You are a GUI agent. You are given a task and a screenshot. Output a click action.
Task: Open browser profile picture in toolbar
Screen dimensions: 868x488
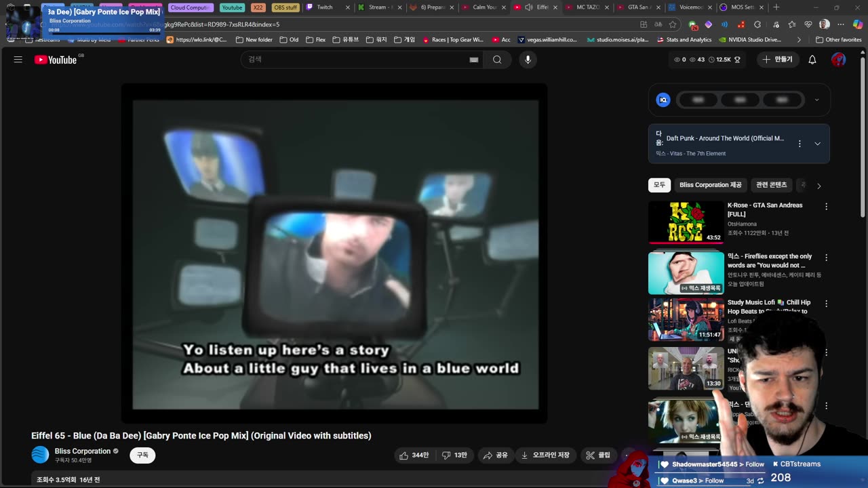tap(824, 24)
